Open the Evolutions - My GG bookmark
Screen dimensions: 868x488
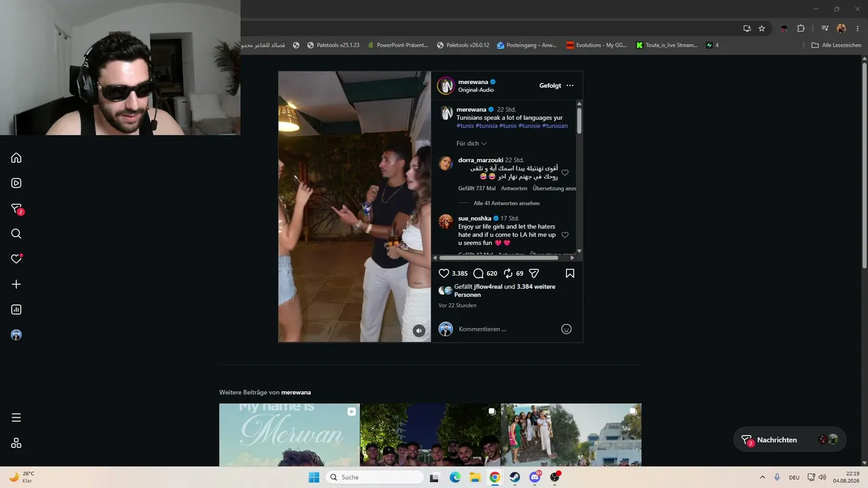coord(597,45)
